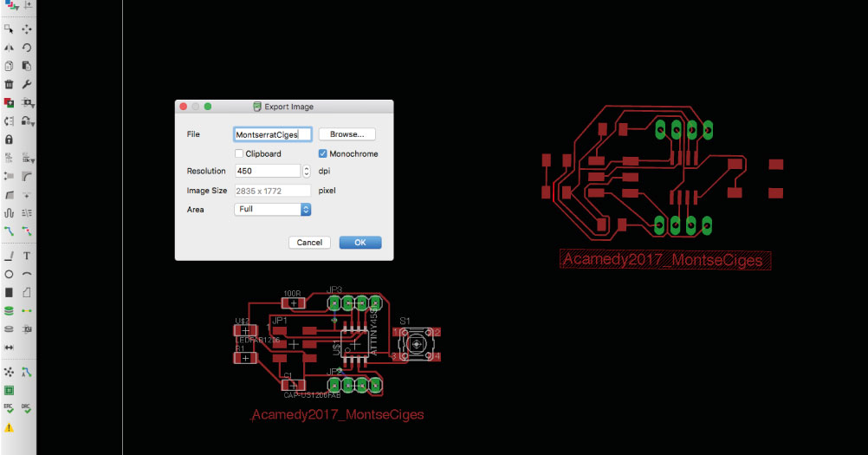Select the Arc tool
The height and width of the screenshot is (455, 868).
tap(27, 274)
